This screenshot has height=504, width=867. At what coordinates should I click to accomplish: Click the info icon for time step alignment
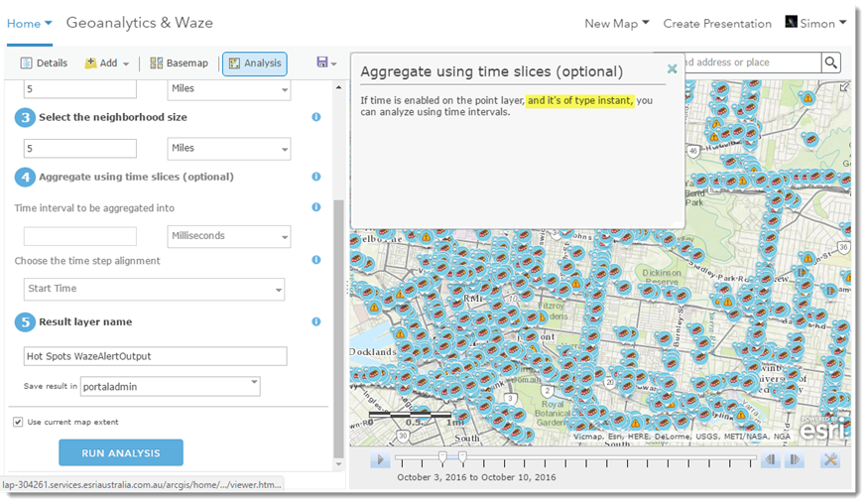(x=316, y=260)
